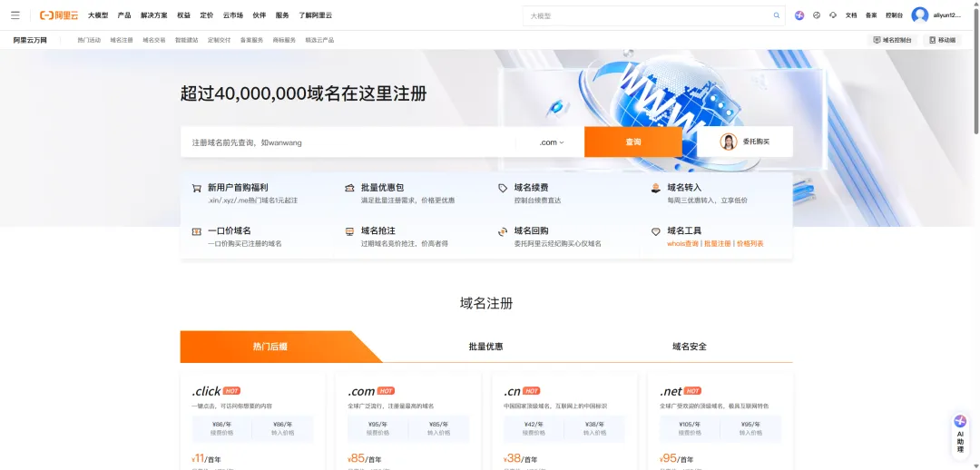Click the cloud support icon in header
This screenshot has width=980, height=470.
833,15
